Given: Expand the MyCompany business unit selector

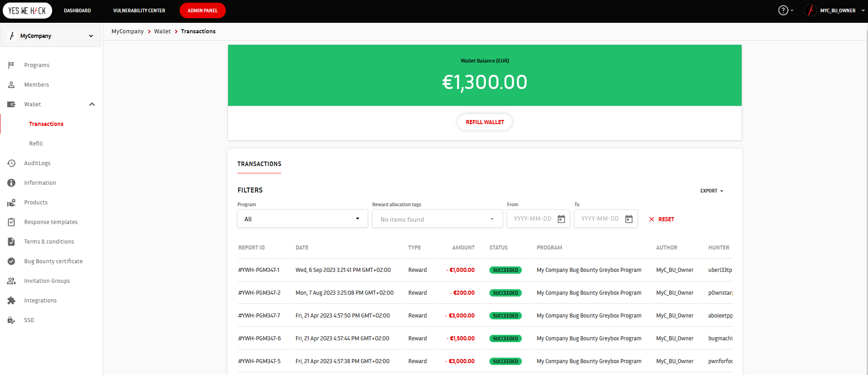Looking at the screenshot, I should point(51,36).
